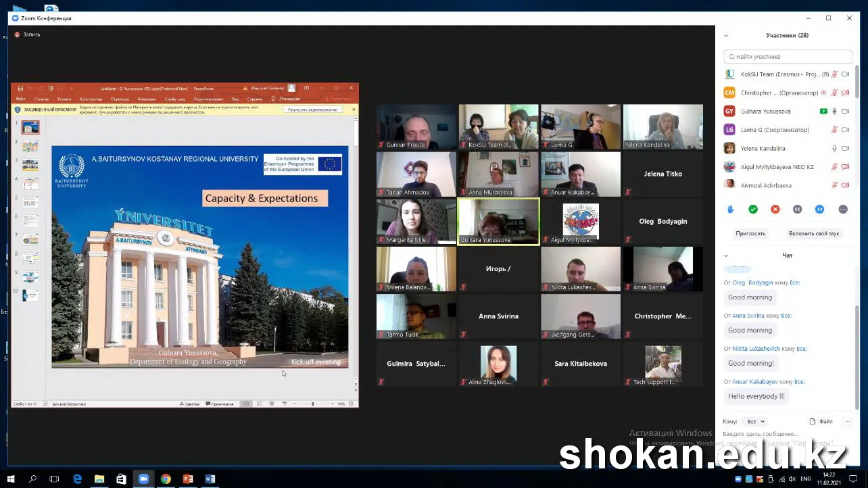Toggle Gulnara Yunussova's camera icon
The width and height of the screenshot is (868, 488).
pyautogui.click(x=845, y=112)
